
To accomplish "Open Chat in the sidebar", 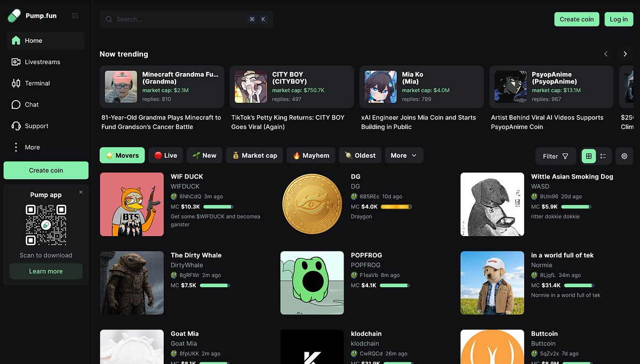I will tap(46, 104).
